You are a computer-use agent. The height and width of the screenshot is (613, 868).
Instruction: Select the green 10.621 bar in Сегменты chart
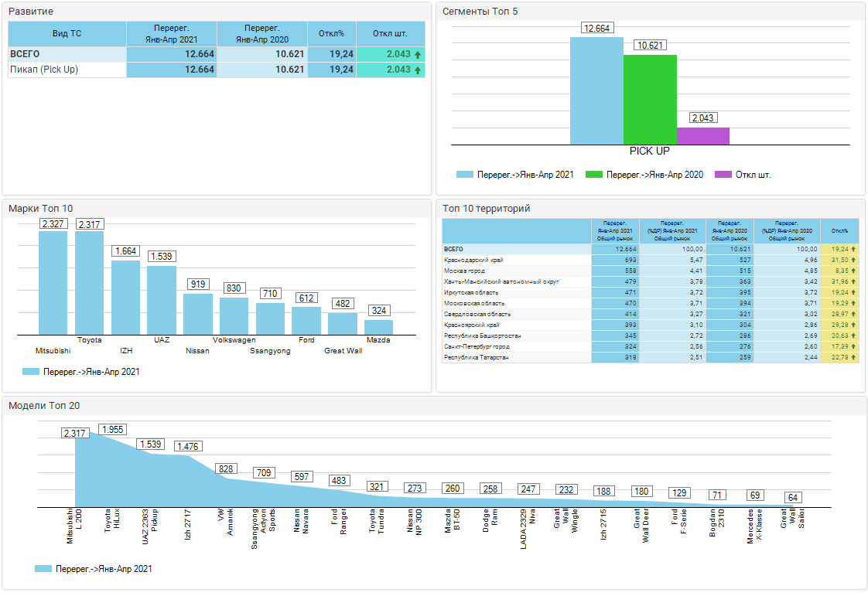650,100
